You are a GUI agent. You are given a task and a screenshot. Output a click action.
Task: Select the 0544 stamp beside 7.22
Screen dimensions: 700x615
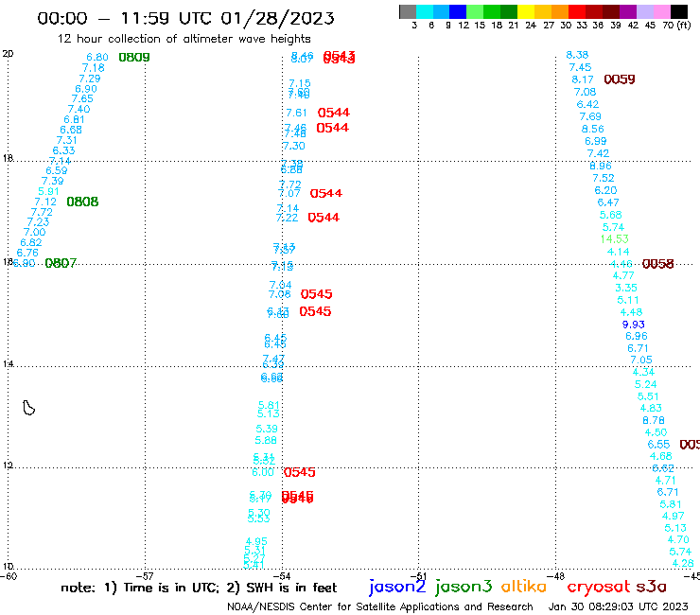coord(324,218)
